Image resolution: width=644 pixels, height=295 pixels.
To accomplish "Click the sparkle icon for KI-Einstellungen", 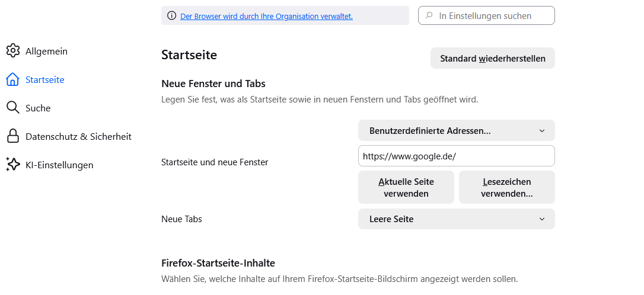I will click(12, 165).
